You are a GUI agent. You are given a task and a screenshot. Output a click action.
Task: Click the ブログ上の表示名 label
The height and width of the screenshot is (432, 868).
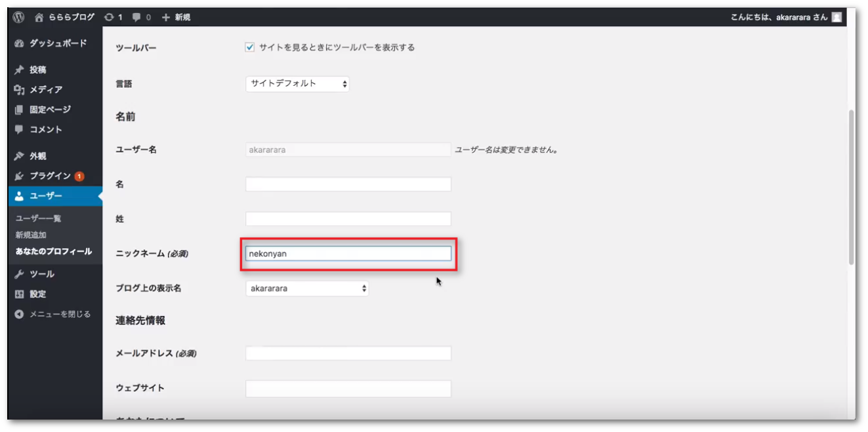pyautogui.click(x=148, y=288)
